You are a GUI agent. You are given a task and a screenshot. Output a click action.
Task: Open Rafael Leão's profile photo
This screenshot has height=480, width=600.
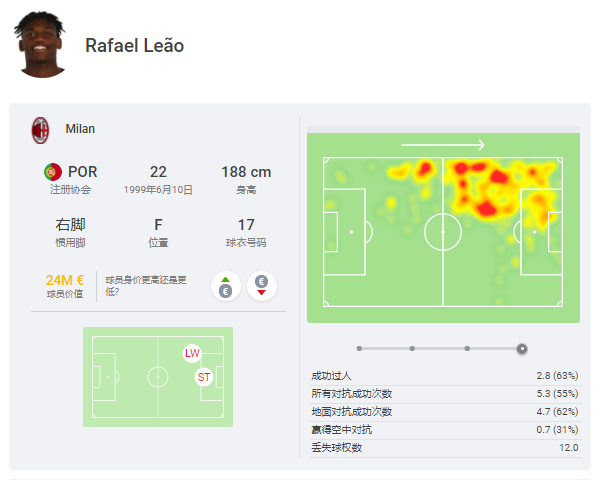40,45
